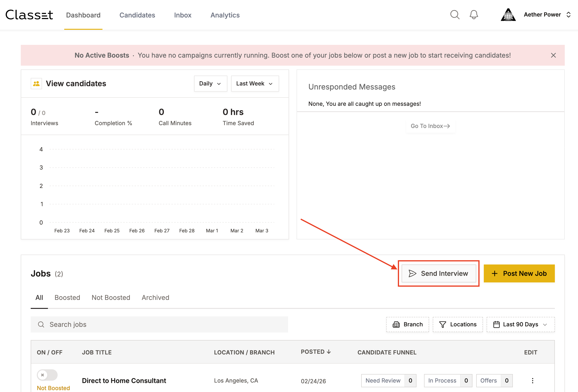This screenshot has width=578, height=392.
Task: Dismiss the No Active Boosts banner
Action: [553, 55]
